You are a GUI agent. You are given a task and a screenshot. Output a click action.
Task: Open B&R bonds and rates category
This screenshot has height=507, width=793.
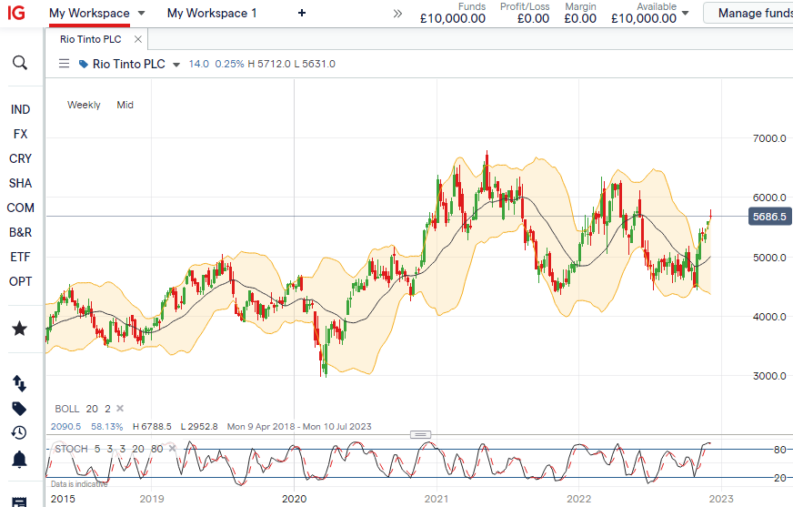pyautogui.click(x=20, y=233)
